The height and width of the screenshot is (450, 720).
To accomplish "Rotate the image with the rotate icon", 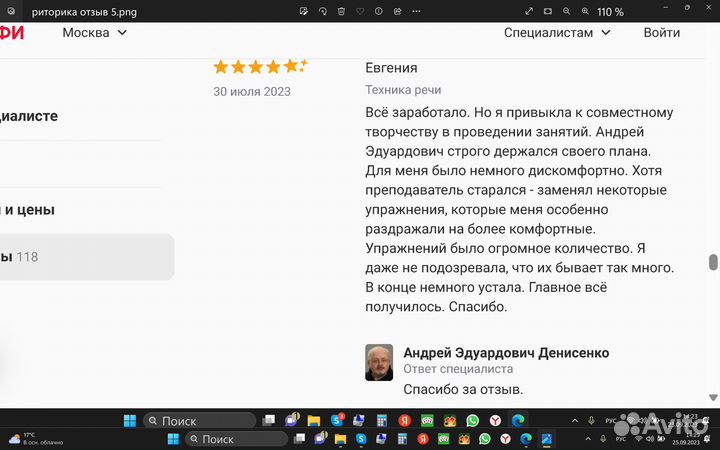I will [323, 12].
